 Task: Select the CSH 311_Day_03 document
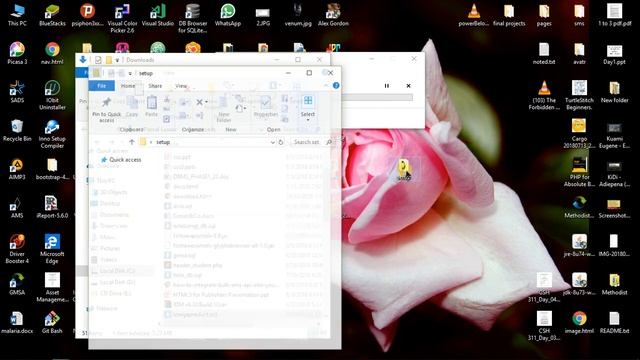pos(544,326)
